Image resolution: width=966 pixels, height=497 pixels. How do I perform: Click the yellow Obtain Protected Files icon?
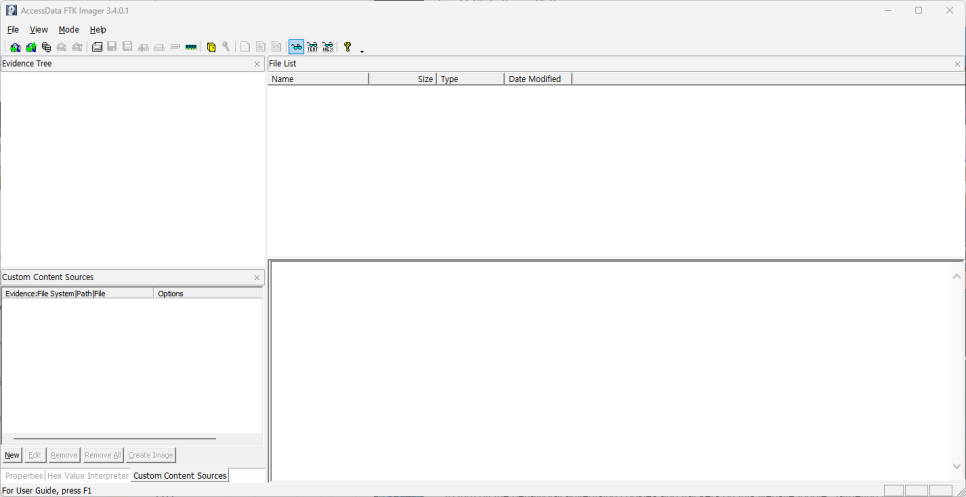(x=211, y=47)
